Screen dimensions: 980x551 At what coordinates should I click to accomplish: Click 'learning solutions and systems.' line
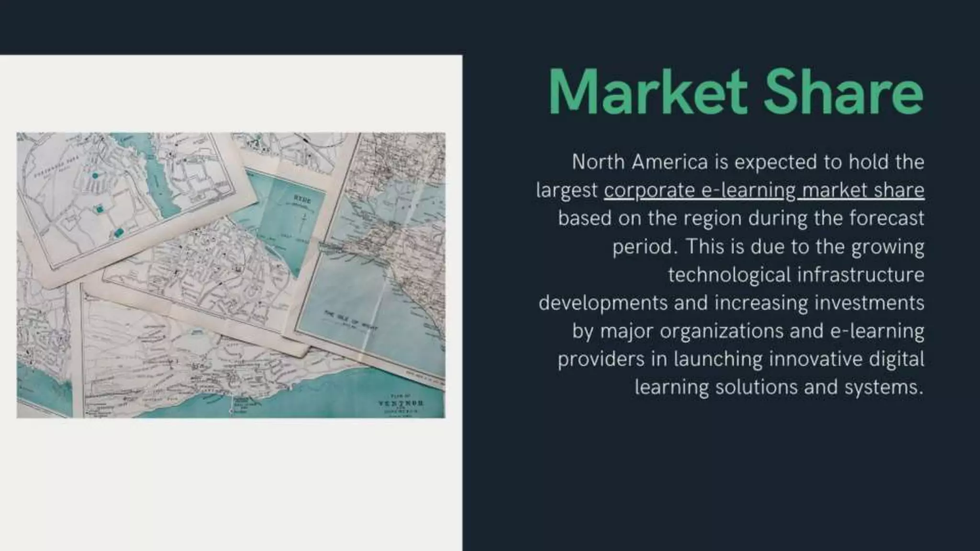[779, 387]
